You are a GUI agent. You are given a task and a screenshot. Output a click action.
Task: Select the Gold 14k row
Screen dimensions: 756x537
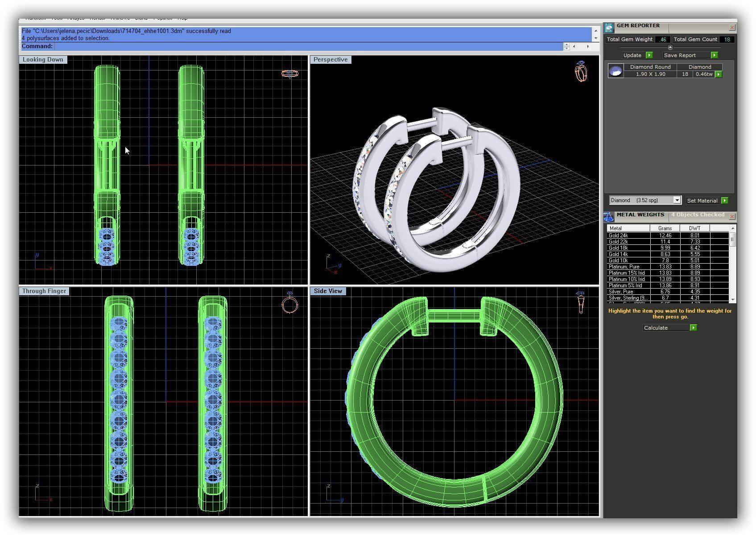(x=668, y=254)
